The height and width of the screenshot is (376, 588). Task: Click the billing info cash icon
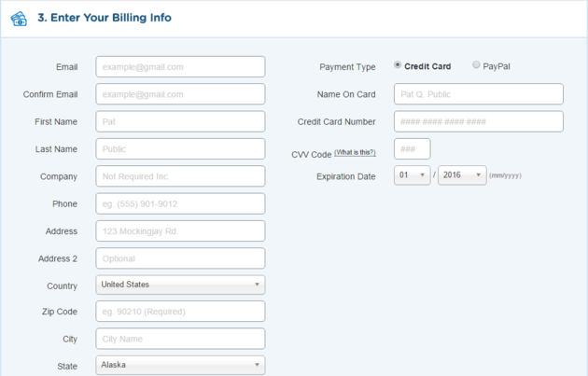pos(18,19)
